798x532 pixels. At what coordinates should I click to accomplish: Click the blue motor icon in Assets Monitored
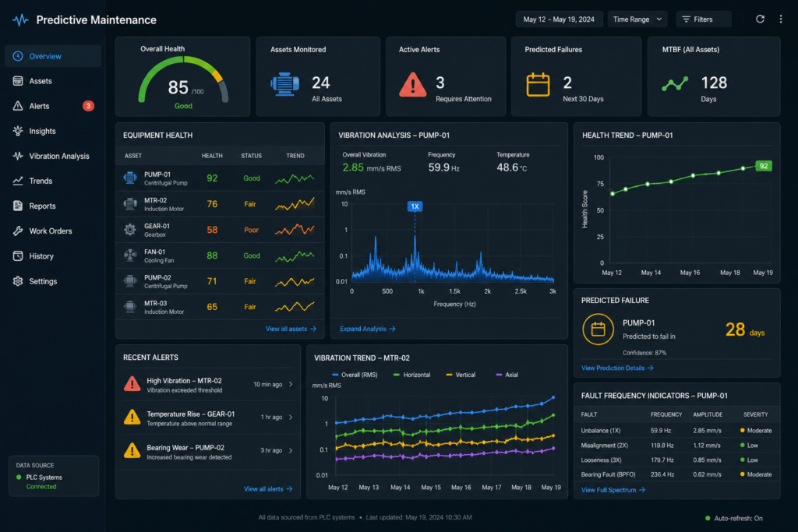click(x=285, y=84)
